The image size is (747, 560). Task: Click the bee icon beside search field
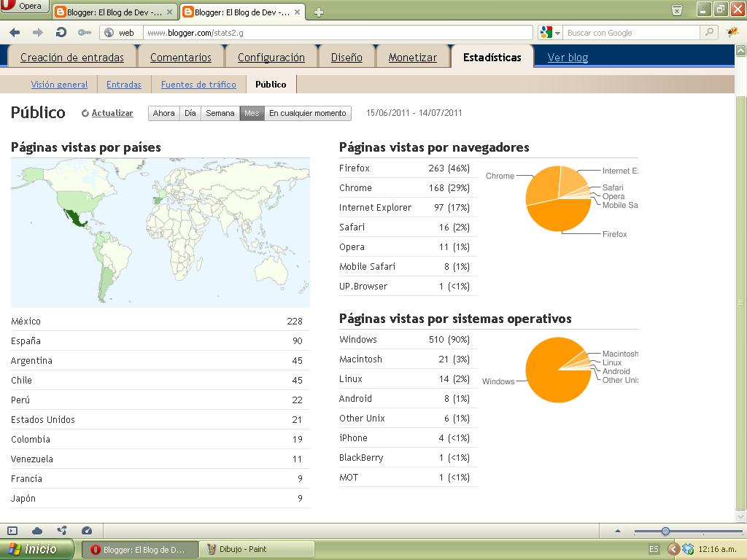coord(732,32)
